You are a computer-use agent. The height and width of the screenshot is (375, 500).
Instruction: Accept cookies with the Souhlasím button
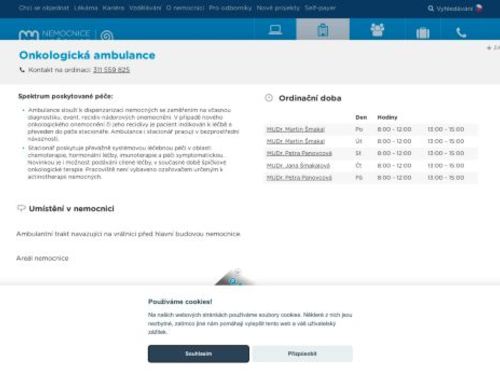pyautogui.click(x=198, y=354)
